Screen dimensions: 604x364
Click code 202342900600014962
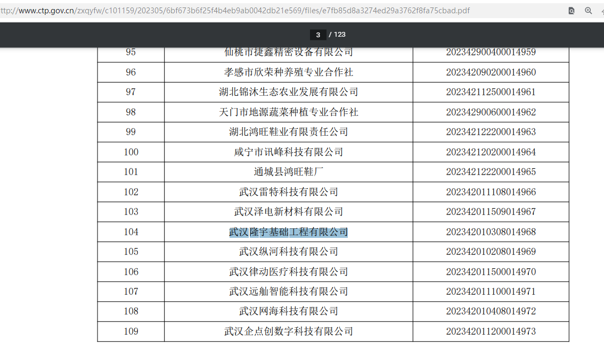491,112
